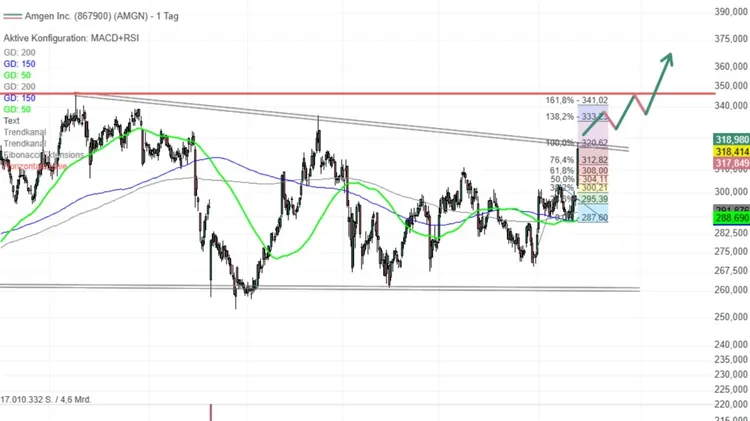Select the 61,8% 308,00 Fibonacci level
The image size is (750, 421).
click(x=579, y=171)
